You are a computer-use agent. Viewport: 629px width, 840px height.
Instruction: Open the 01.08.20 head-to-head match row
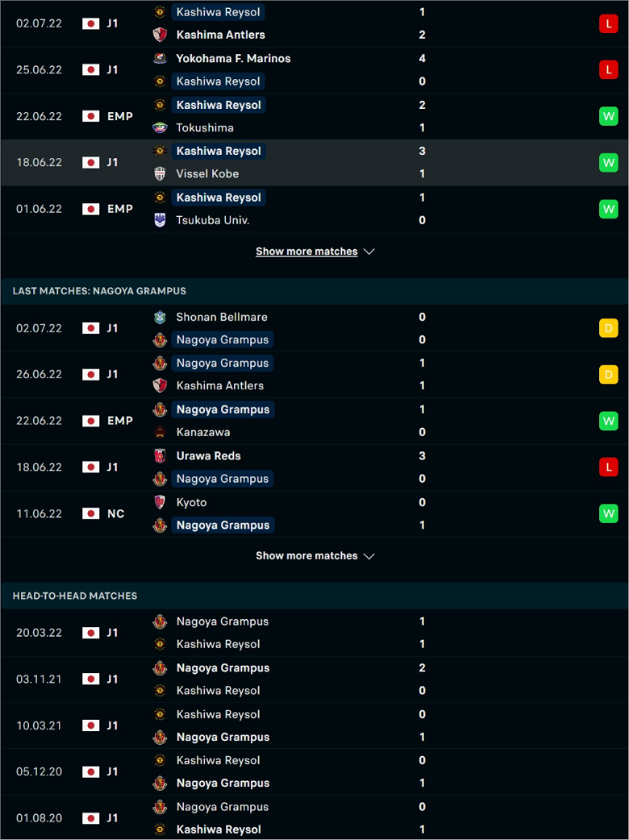(x=314, y=818)
